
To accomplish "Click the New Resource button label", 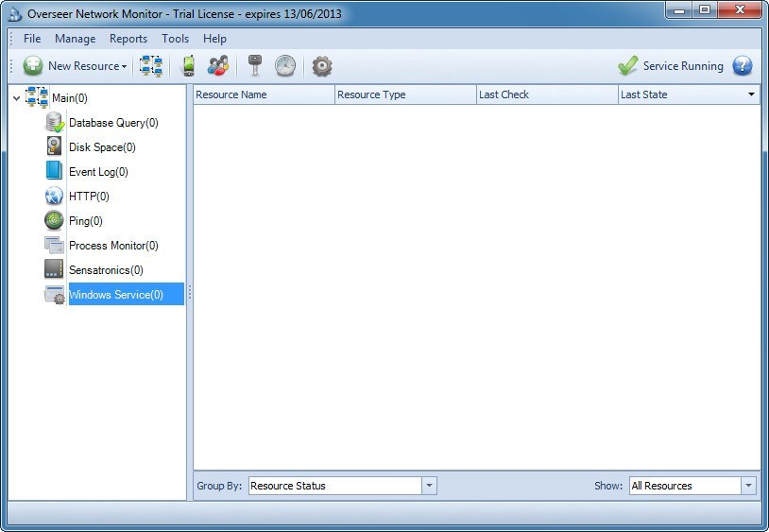I will pyautogui.click(x=84, y=66).
